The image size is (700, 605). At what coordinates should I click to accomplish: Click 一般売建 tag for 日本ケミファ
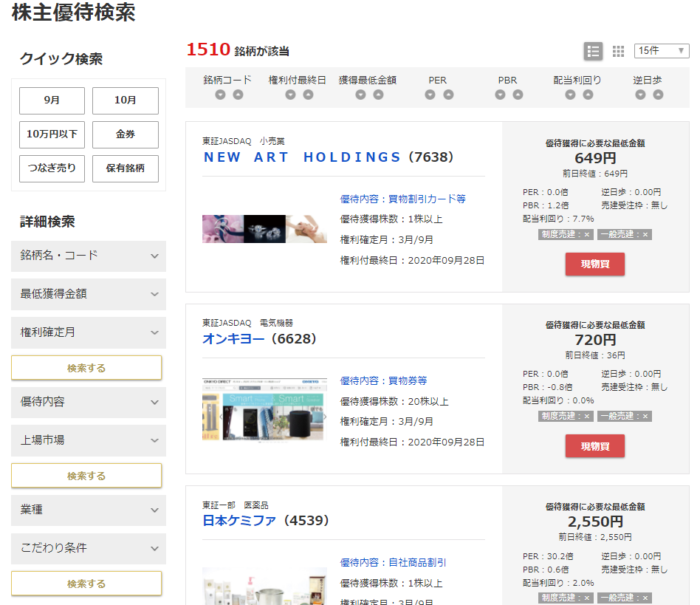click(625, 598)
